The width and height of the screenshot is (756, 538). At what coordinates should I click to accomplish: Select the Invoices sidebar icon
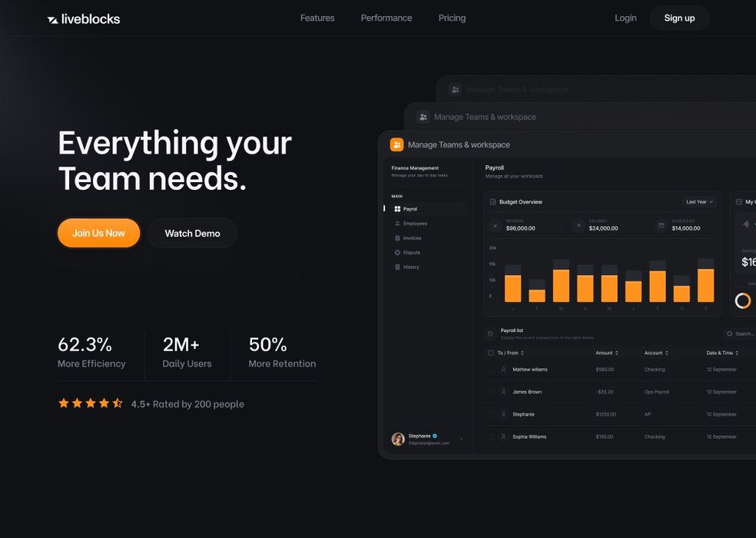(x=397, y=238)
